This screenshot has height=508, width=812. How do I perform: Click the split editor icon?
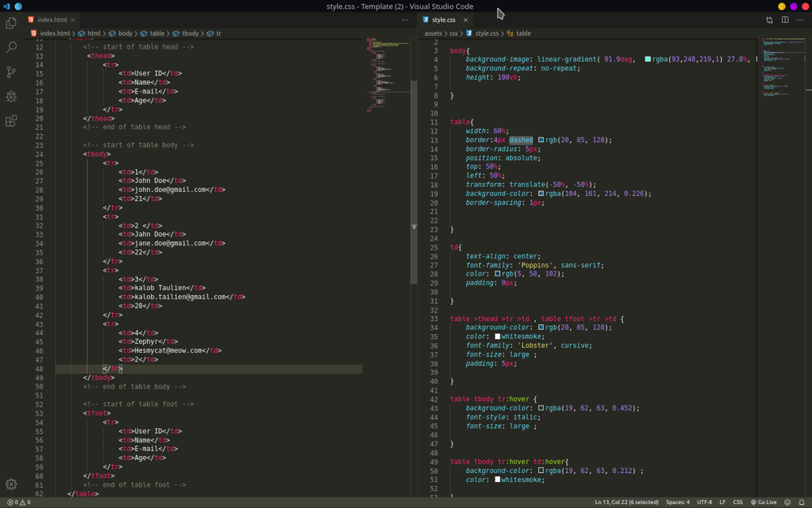click(785, 20)
